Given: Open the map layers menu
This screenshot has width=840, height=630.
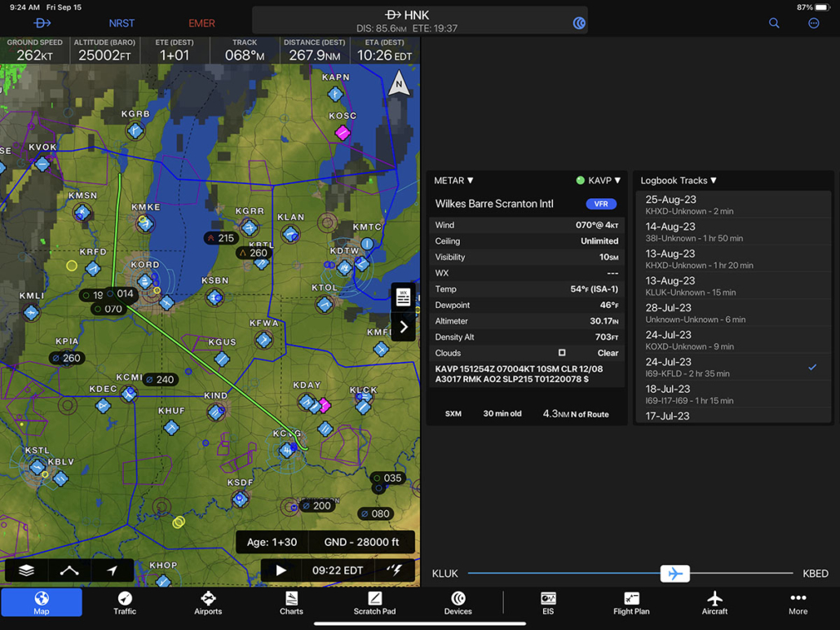Looking at the screenshot, I should (27, 571).
